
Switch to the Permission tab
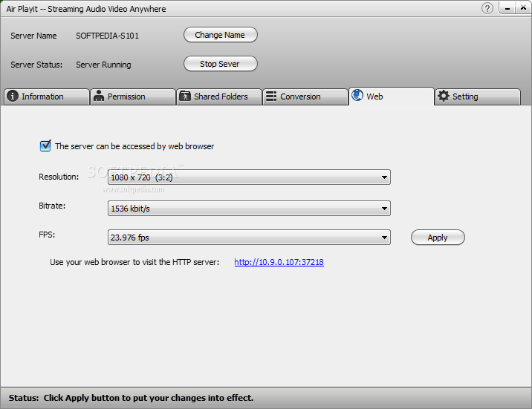133,97
